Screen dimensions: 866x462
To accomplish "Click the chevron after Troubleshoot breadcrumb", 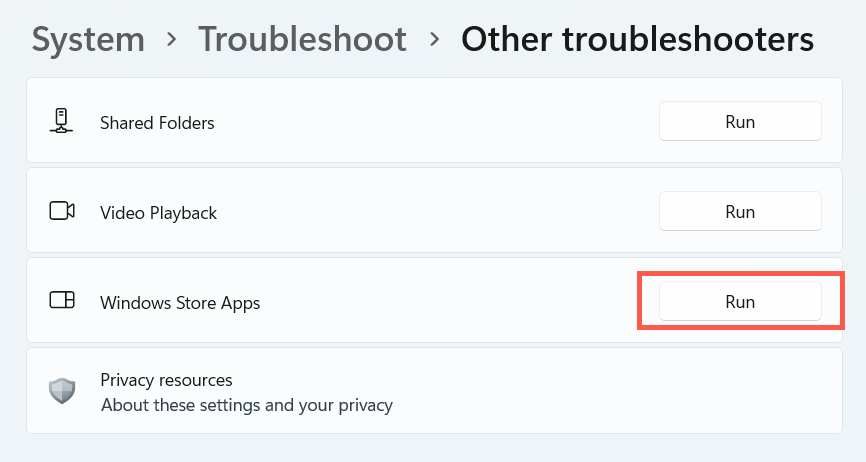I will [434, 40].
